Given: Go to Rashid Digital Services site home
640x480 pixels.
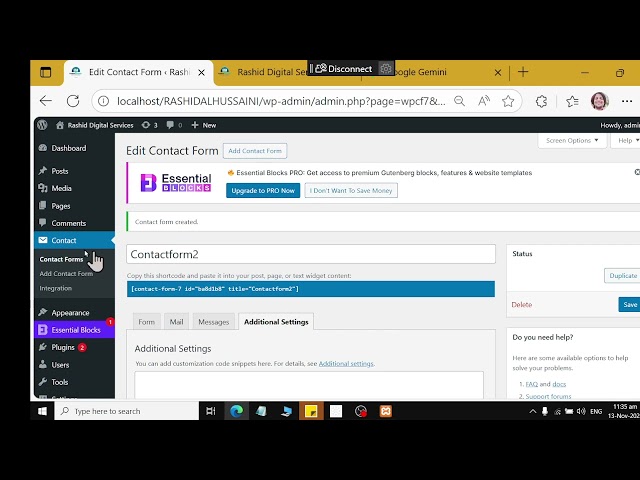Looking at the screenshot, I should click(x=95, y=125).
